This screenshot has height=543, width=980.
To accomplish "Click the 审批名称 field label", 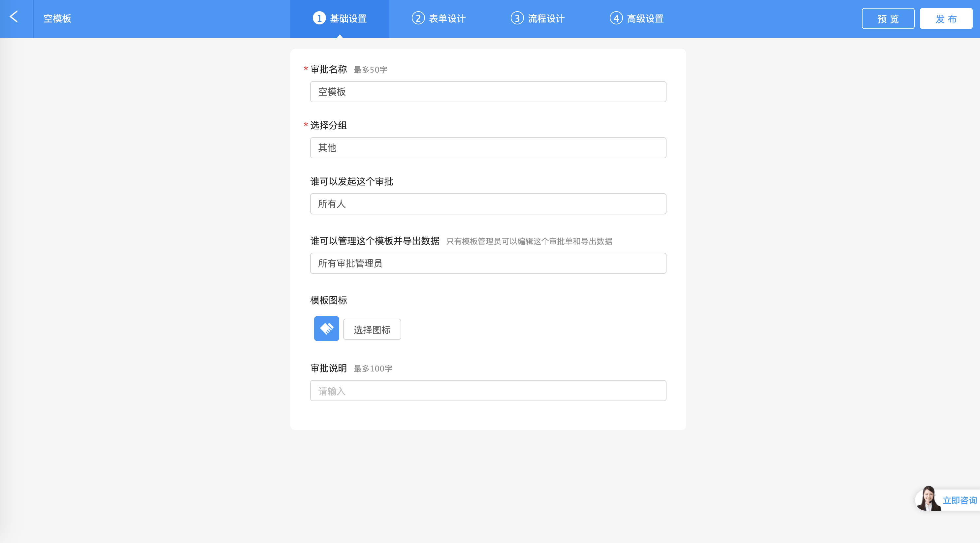I will 329,70.
